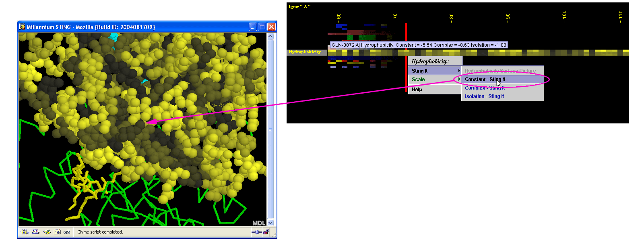Image resolution: width=644 pixels, height=242 pixels.
Task: Click the Sting It submenu arrow
Action: click(x=459, y=71)
